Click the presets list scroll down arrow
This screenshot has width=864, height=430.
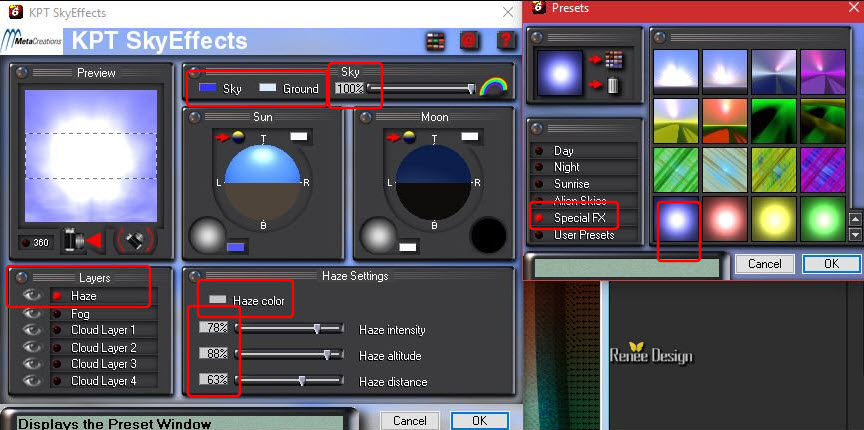coord(855,235)
